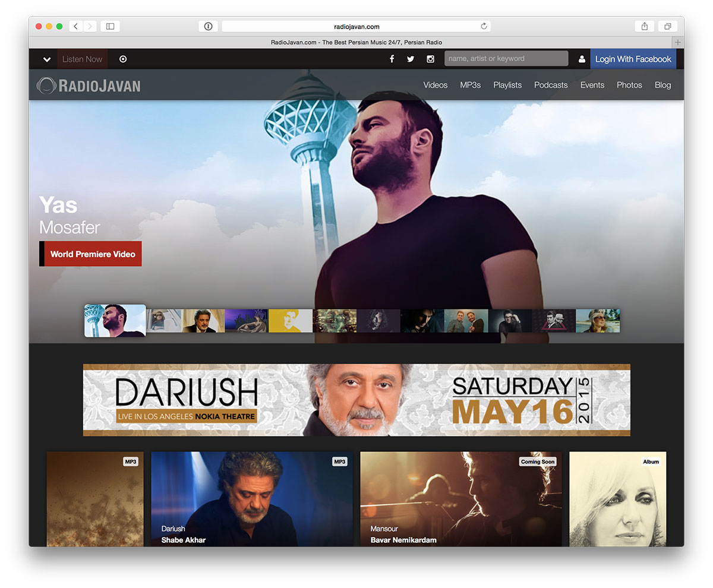Click the icon left of the address bar
Image resolution: width=713 pixels, height=588 pixels.
208,26
